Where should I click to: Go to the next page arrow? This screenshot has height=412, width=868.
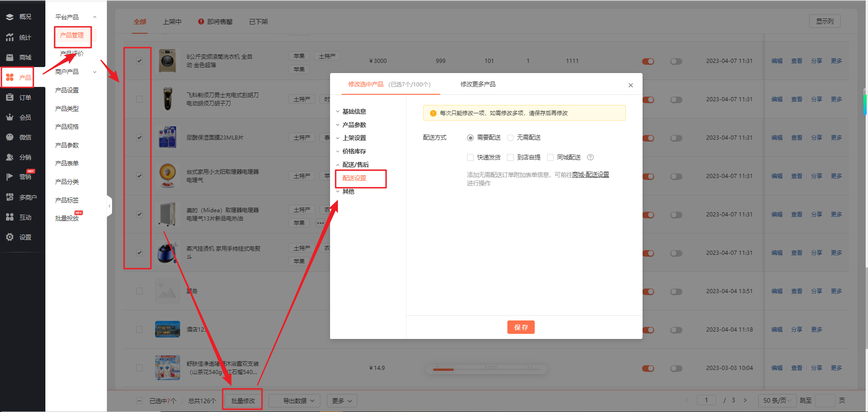click(x=745, y=400)
